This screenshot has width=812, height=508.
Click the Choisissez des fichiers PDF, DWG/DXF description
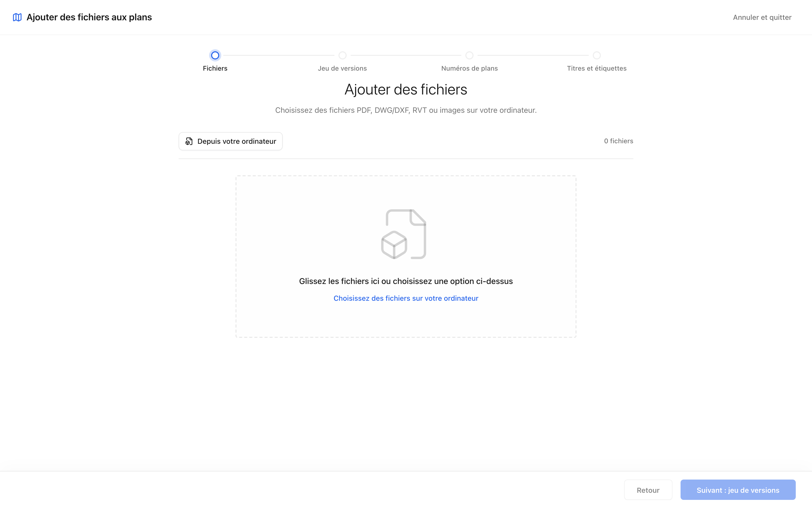(x=406, y=110)
